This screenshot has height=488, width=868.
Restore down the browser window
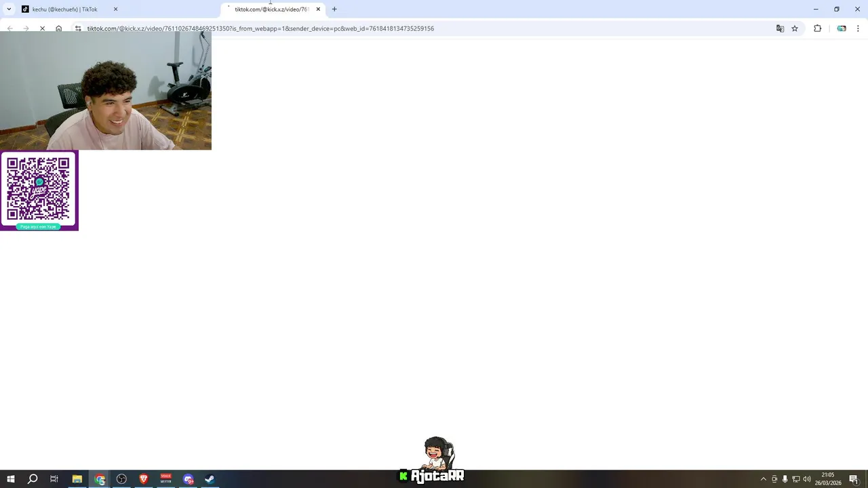837,9
